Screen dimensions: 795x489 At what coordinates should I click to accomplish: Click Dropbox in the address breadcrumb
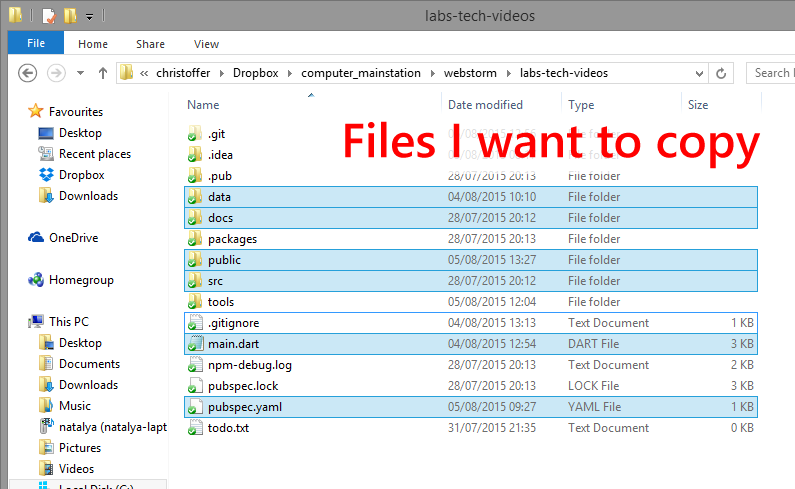[256, 73]
